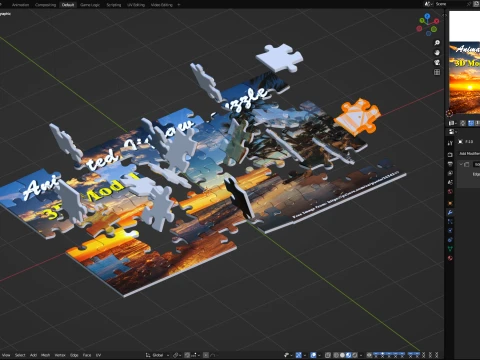Add a new workspace with plus button
This screenshot has width=480, height=360.
pos(179,5)
